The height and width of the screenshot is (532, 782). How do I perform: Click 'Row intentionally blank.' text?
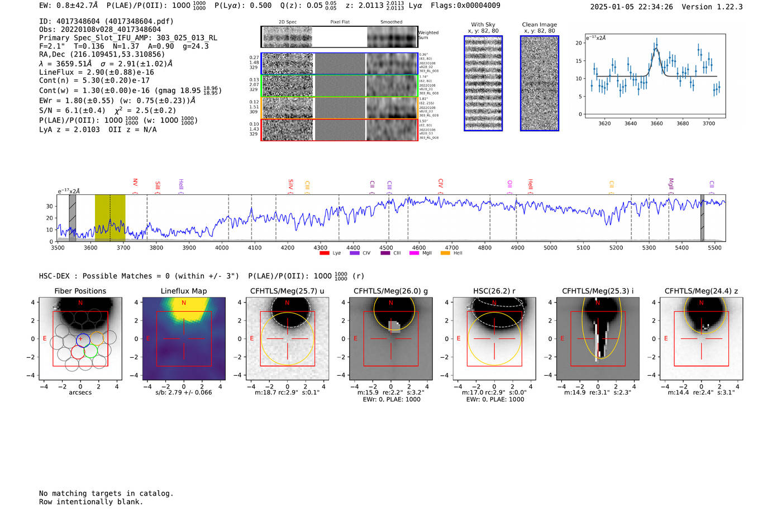(x=91, y=502)
